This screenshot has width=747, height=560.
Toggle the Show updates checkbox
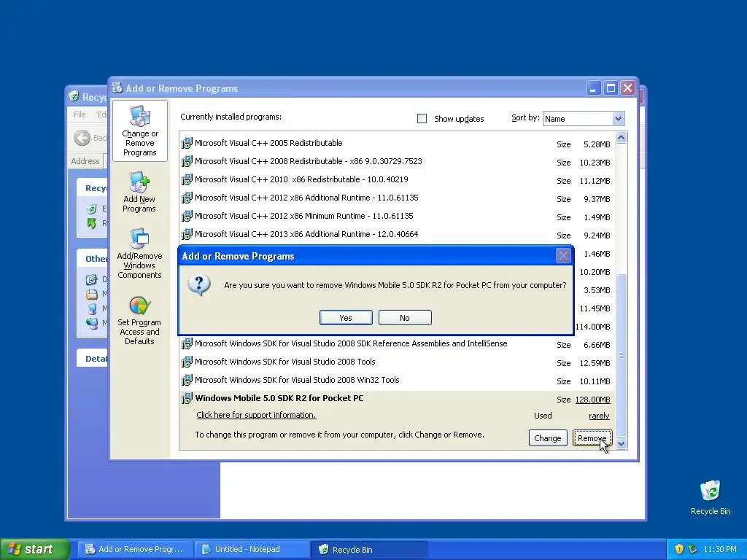click(422, 119)
